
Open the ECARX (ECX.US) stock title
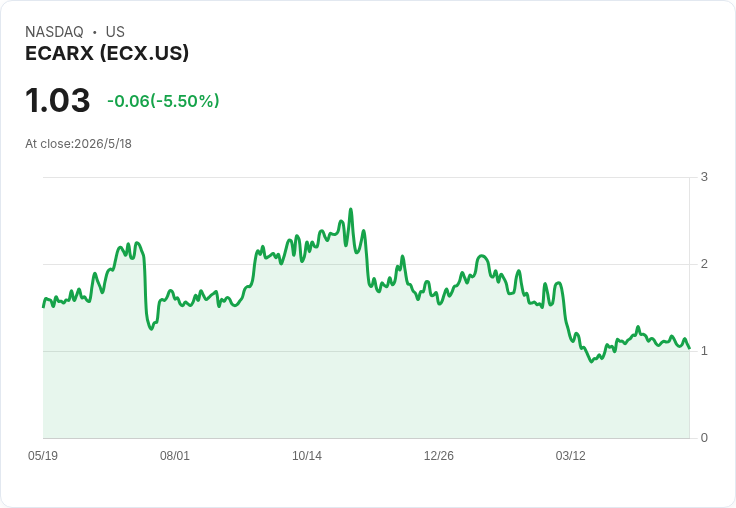(107, 53)
